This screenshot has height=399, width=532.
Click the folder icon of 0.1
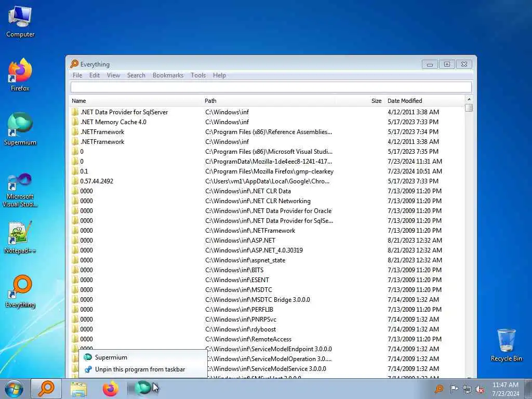(75, 171)
